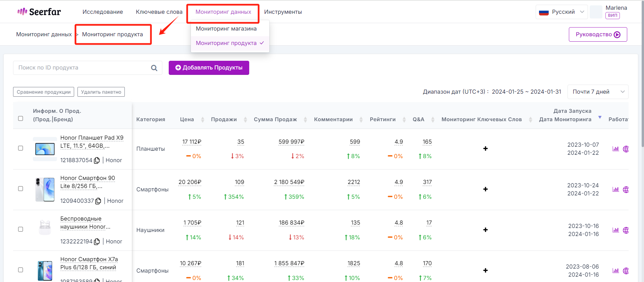Click the search magnifier icon

(x=154, y=68)
